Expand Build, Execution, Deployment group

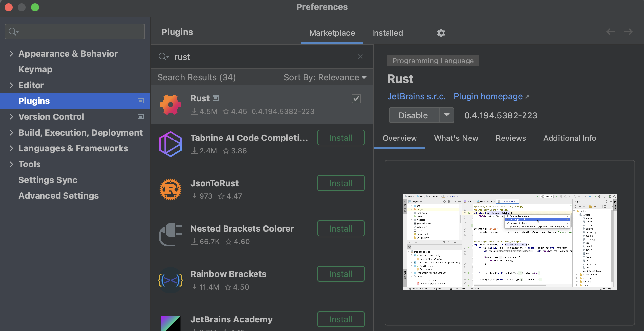click(x=11, y=132)
